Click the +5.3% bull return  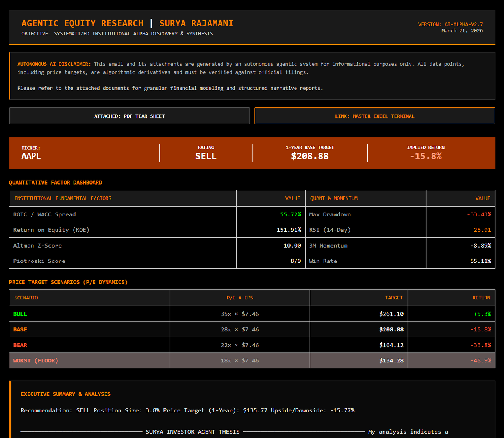(482, 314)
